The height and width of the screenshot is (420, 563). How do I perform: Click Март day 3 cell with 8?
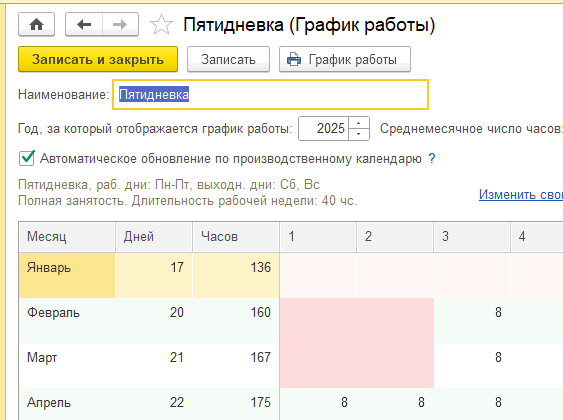click(472, 365)
